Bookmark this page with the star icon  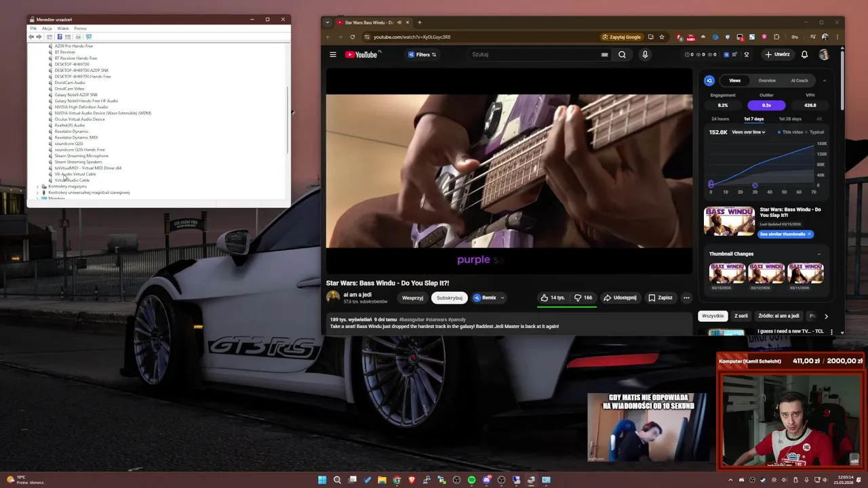[x=662, y=37]
